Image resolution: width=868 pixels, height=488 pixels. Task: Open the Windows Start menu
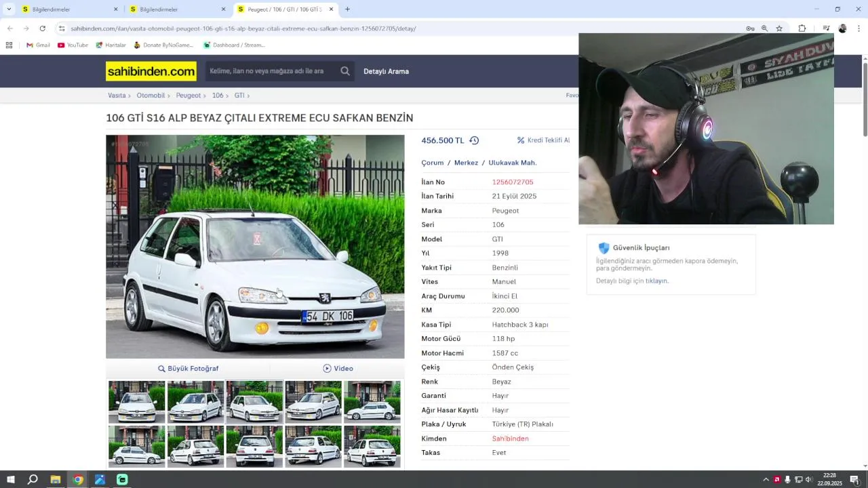tap(11, 480)
